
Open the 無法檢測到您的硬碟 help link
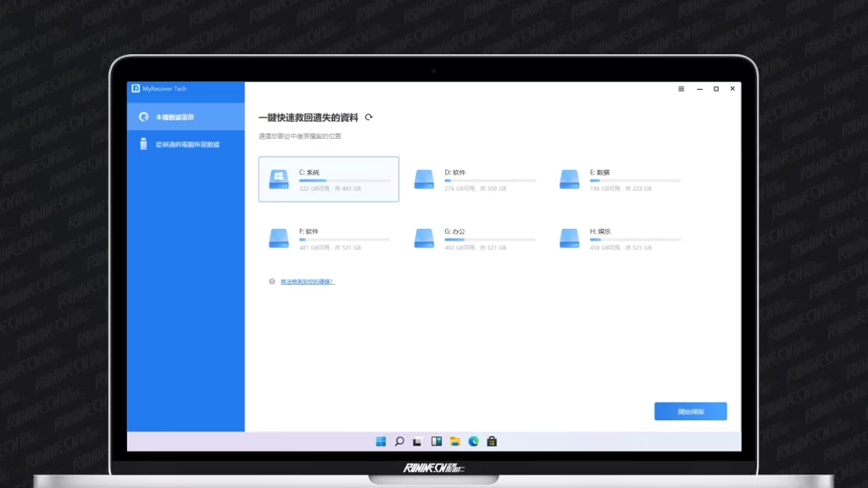pos(307,281)
